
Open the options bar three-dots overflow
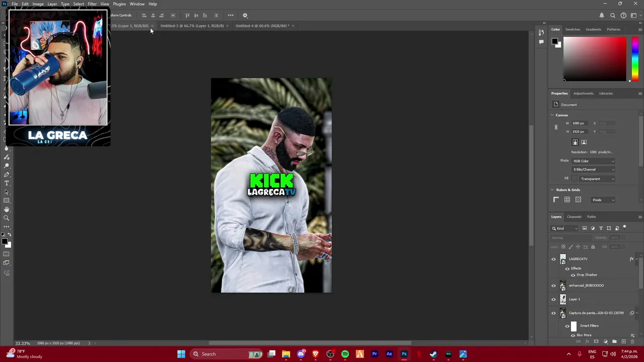(x=230, y=16)
